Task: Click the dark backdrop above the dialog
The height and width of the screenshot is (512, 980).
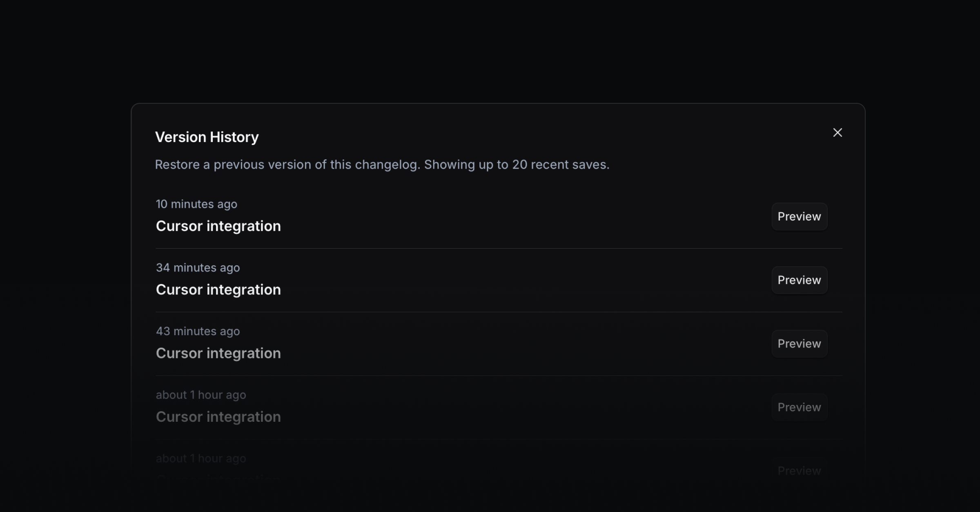Action: (490, 49)
